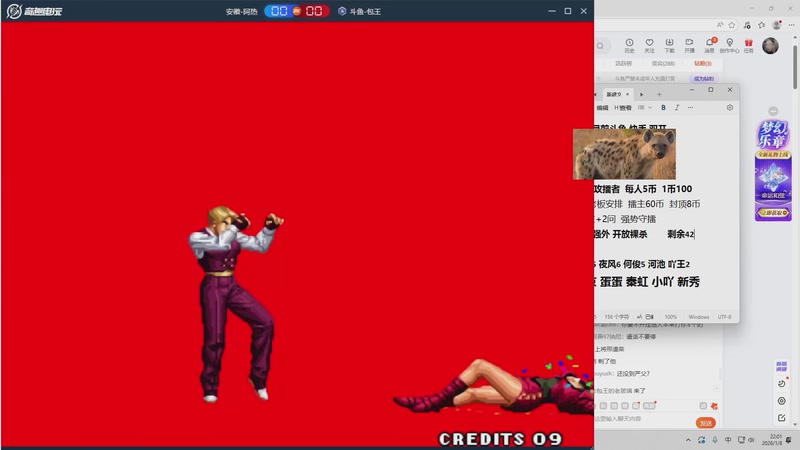Add page to favorites star in address bar
The image size is (800, 450).
[732, 24]
